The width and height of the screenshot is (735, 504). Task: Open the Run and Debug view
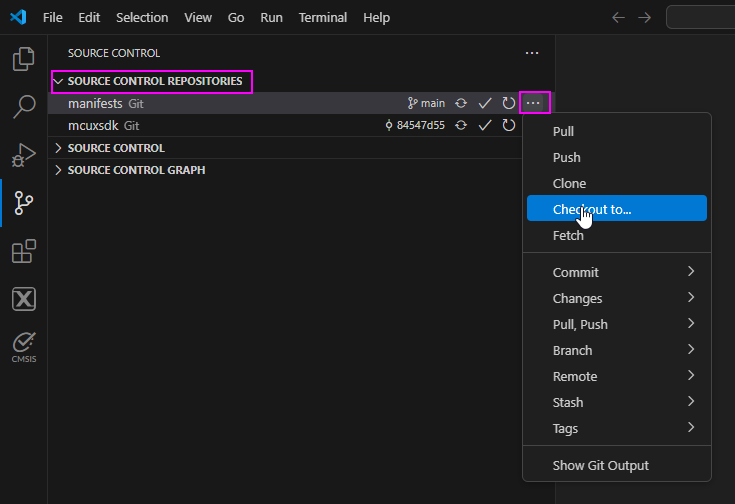click(x=23, y=155)
